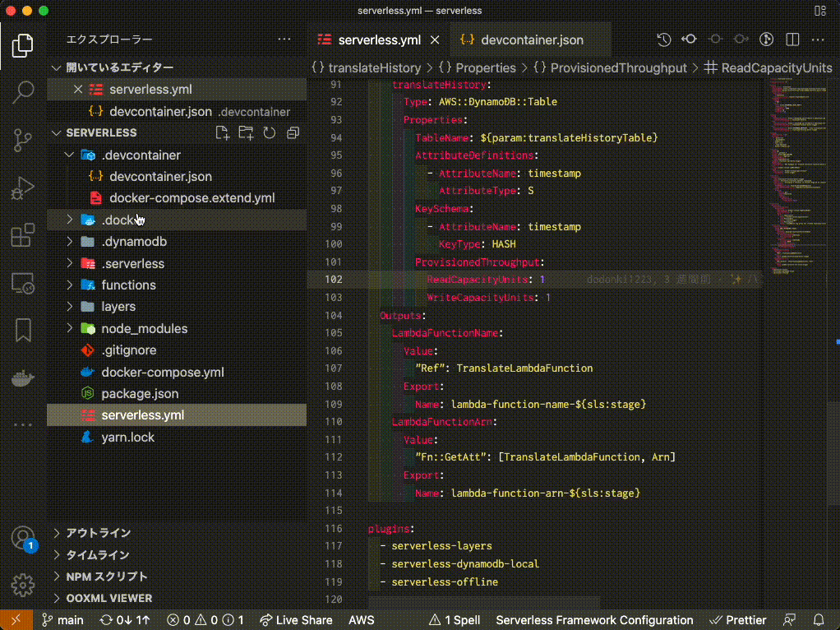Viewport: 840px width, 630px height.
Task: Collapse all folders in explorer
Action: 293,132
